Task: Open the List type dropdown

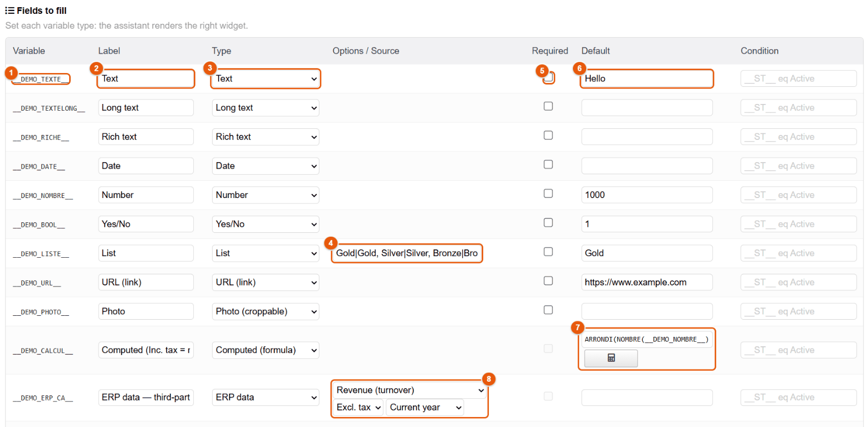Action: pyautogui.click(x=266, y=253)
